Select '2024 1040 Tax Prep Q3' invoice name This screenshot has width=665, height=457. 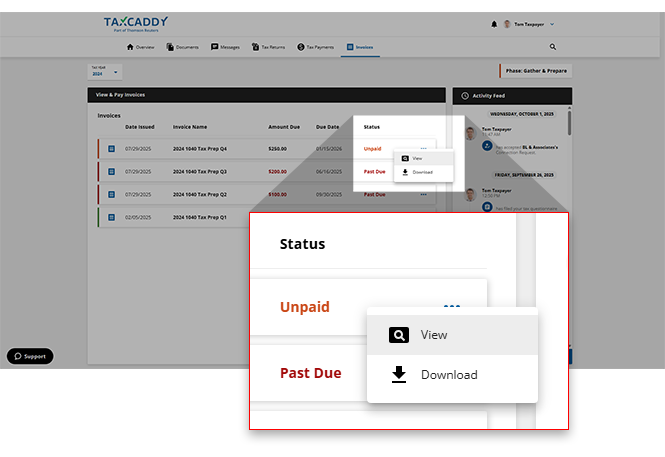200,172
